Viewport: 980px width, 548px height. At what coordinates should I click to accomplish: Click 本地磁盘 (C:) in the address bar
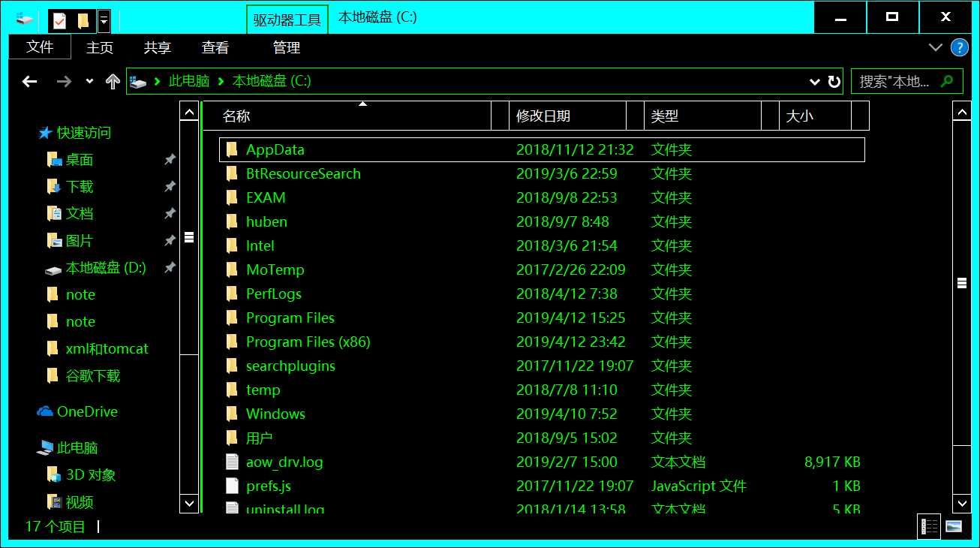(272, 81)
